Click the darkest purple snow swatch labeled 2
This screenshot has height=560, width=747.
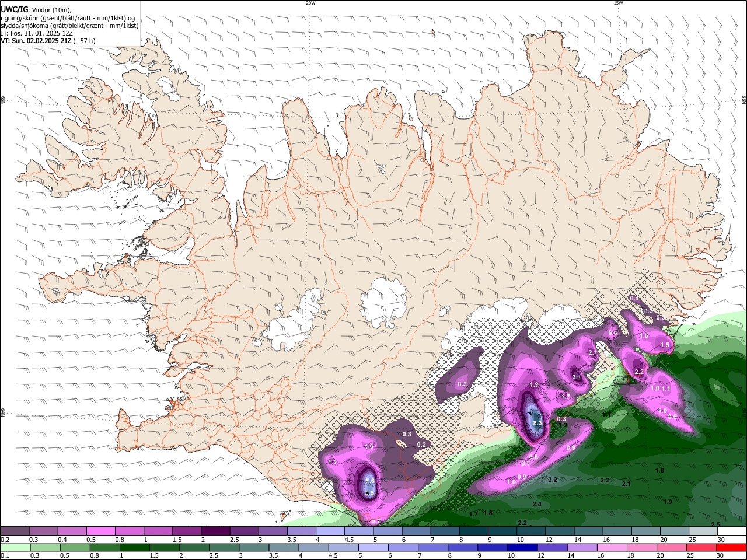pyautogui.click(x=215, y=531)
